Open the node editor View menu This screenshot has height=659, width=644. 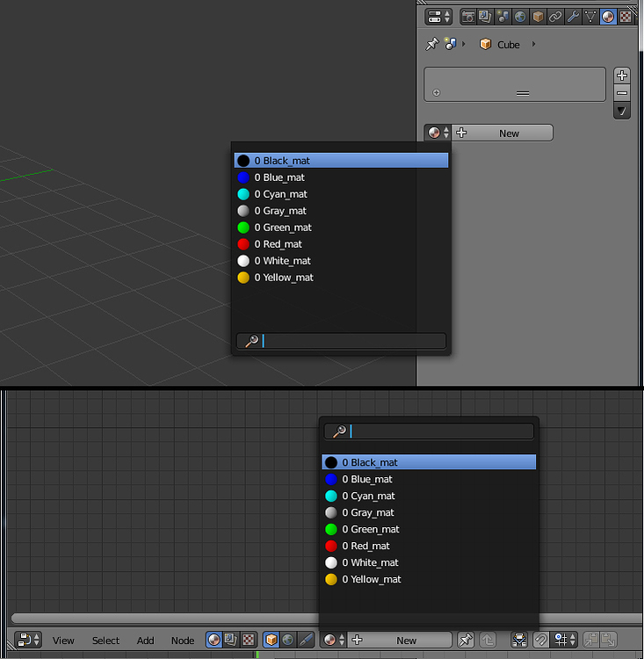[x=63, y=641]
